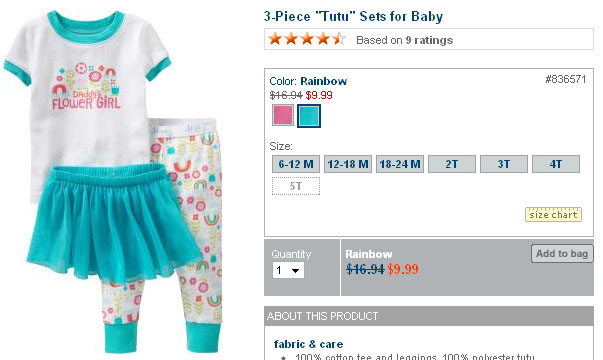603x360 pixels.
Task: Click the ABOUT THIS PRODUCT header
Action: (322, 316)
